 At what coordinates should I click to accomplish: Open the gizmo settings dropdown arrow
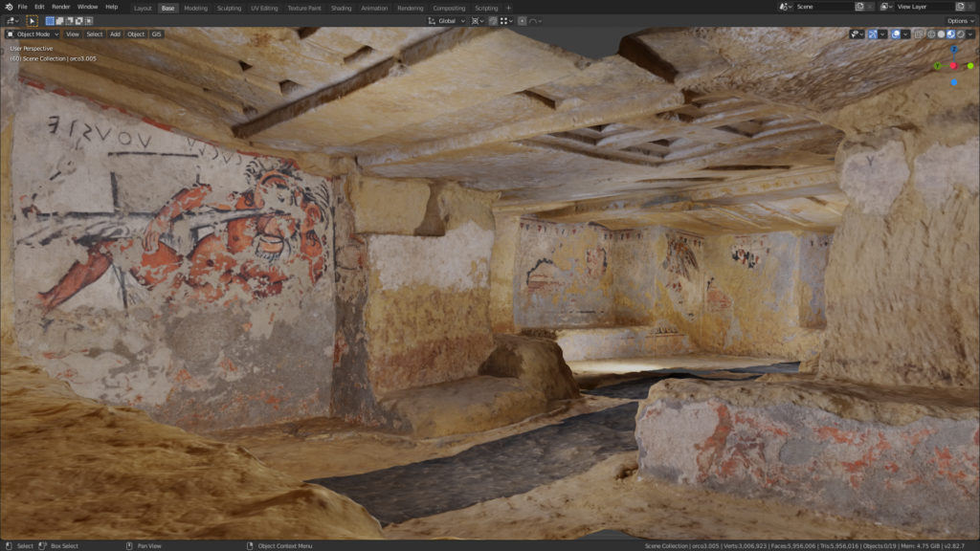tap(881, 34)
